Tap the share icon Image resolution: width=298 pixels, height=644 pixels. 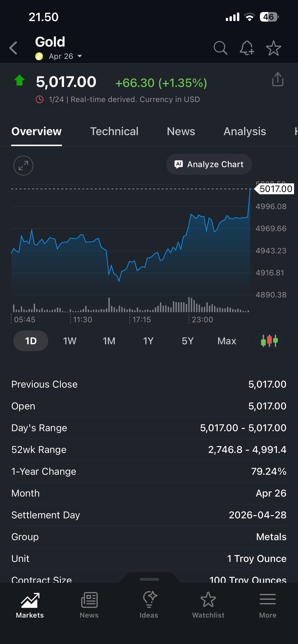point(278,80)
